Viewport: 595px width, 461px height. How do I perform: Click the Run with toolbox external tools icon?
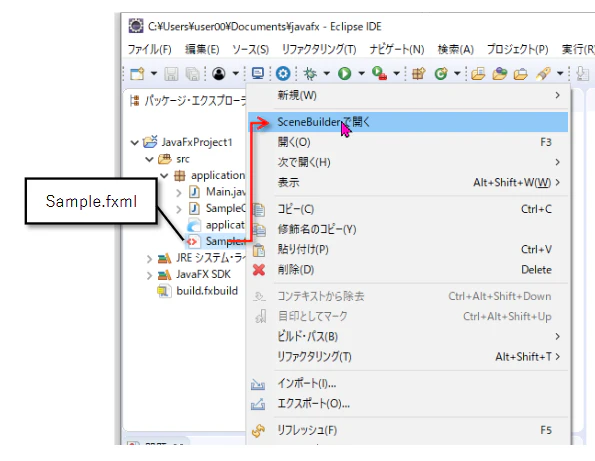pyautogui.click(x=379, y=73)
